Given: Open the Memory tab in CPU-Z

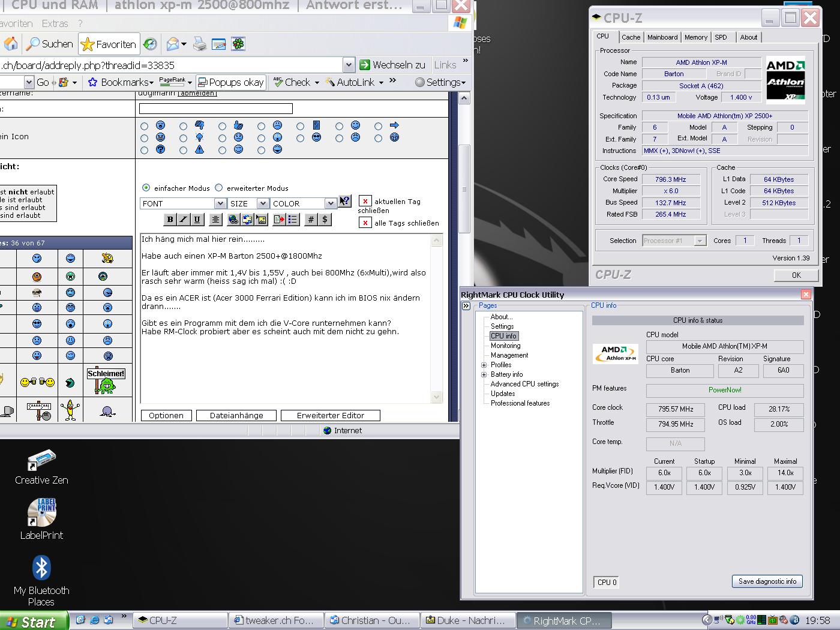Looking at the screenshot, I should coord(695,37).
